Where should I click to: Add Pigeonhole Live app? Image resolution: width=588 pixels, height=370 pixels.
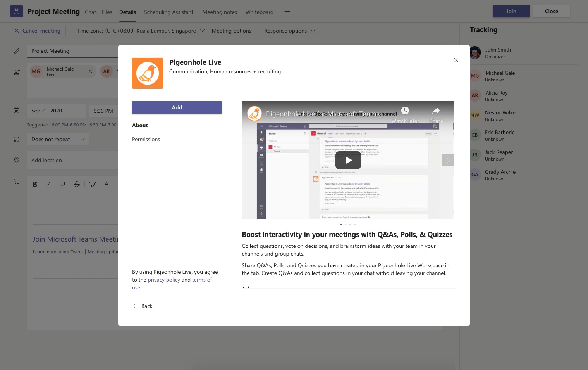177,107
